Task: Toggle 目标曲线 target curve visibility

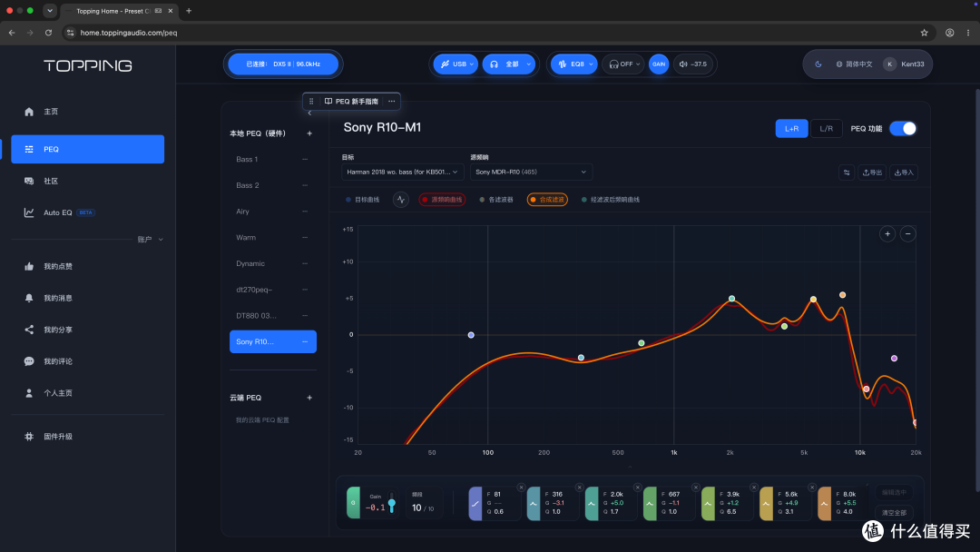Action: coord(362,200)
